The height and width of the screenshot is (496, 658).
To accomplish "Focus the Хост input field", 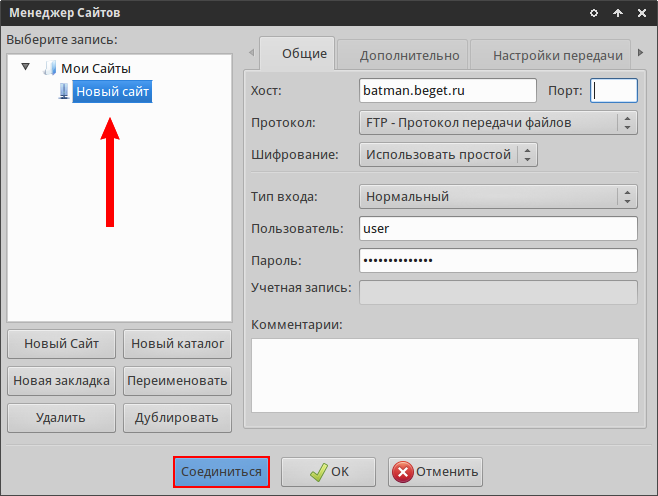I will click(448, 91).
